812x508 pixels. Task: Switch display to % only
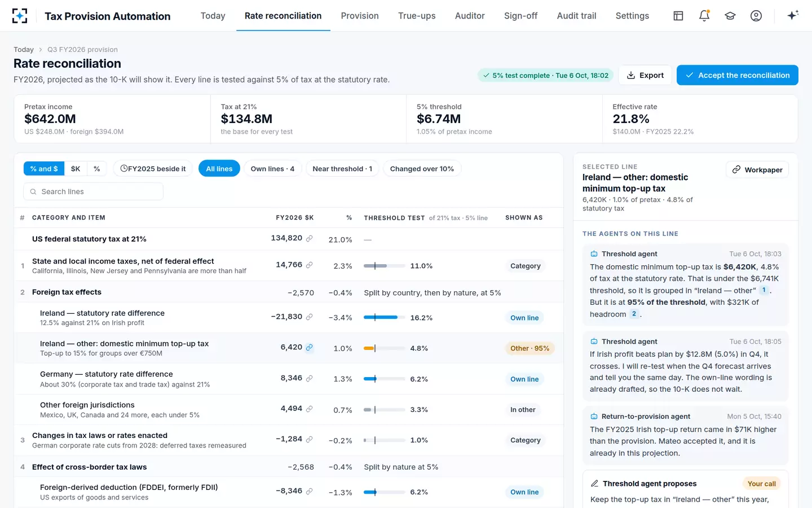(97, 169)
